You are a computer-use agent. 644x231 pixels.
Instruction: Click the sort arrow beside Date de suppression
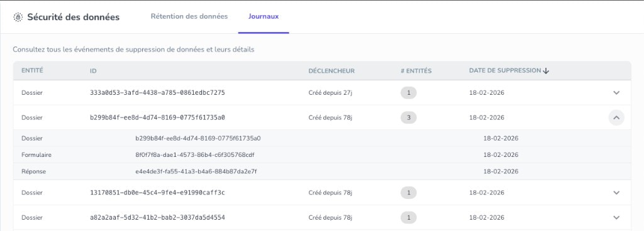546,71
